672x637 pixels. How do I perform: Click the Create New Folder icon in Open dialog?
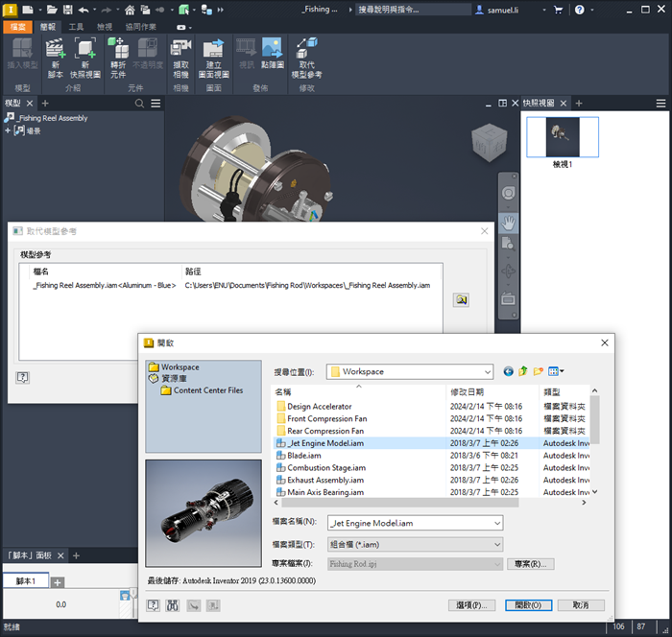539,371
